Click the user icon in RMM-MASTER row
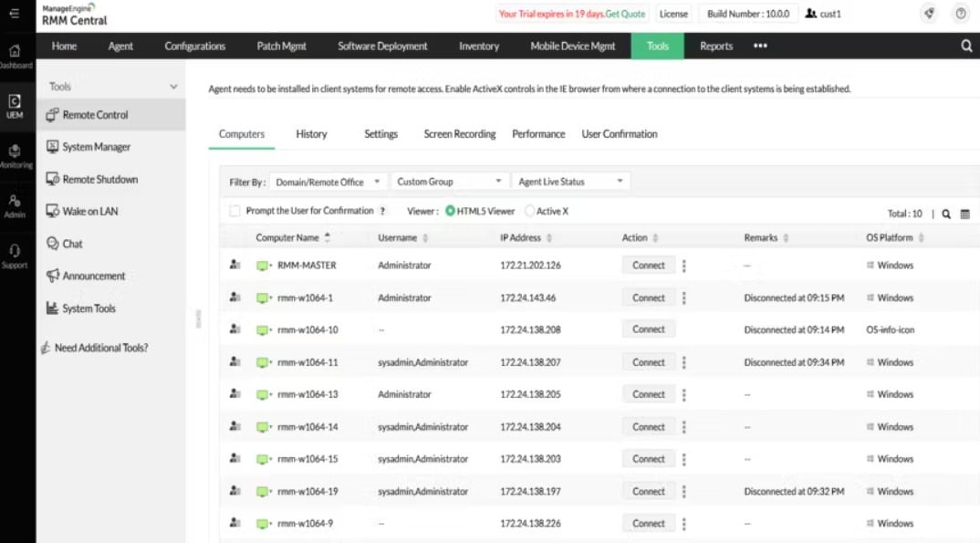Image resolution: width=980 pixels, height=543 pixels. 235,265
